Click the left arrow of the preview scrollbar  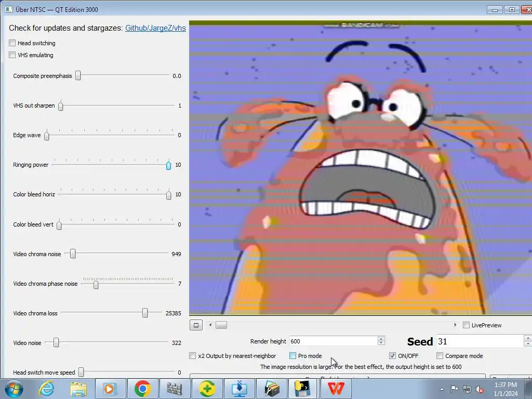point(210,325)
